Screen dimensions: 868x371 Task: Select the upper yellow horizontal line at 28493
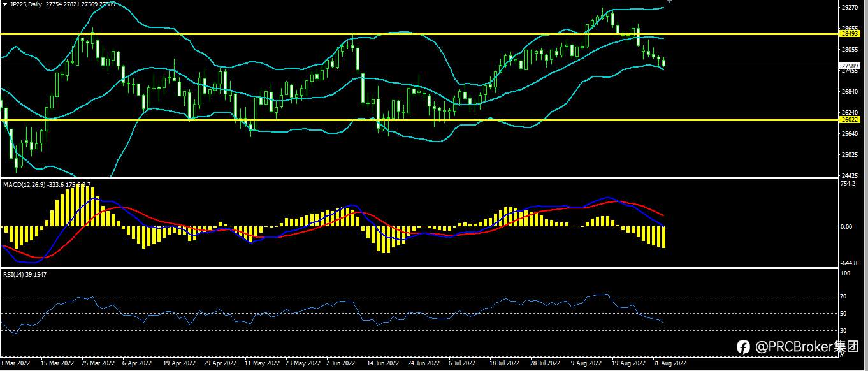click(418, 33)
